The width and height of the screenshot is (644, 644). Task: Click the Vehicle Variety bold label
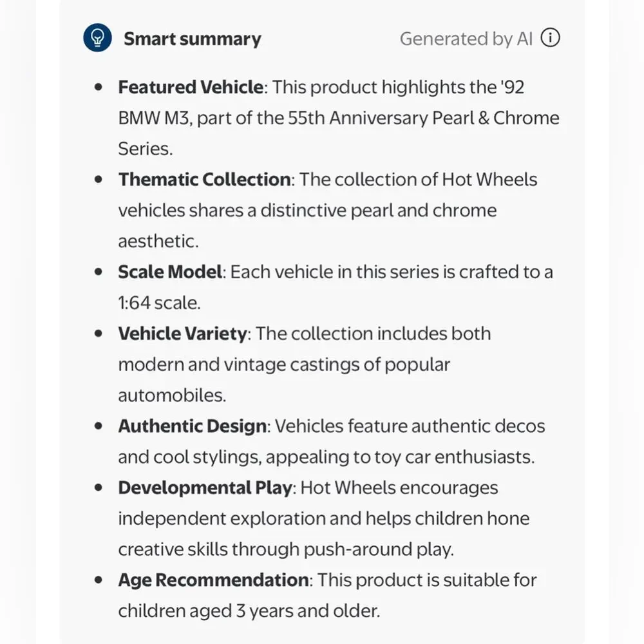pyautogui.click(x=183, y=334)
